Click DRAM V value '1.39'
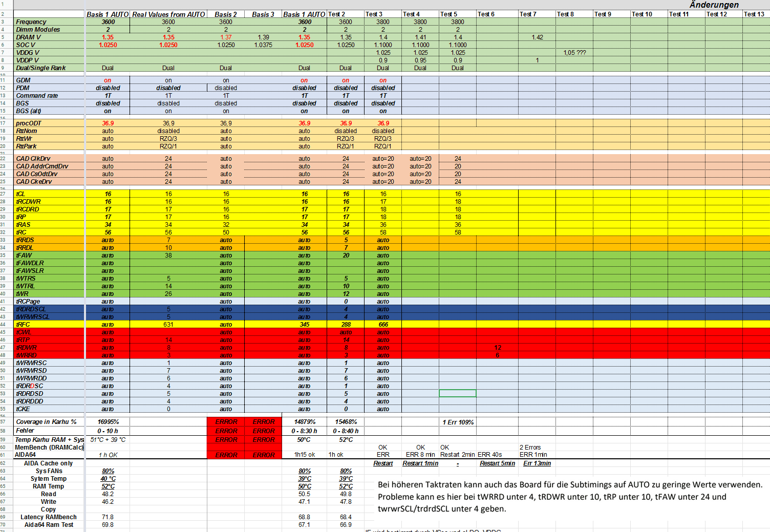The width and height of the screenshot is (770, 532). pos(263,37)
